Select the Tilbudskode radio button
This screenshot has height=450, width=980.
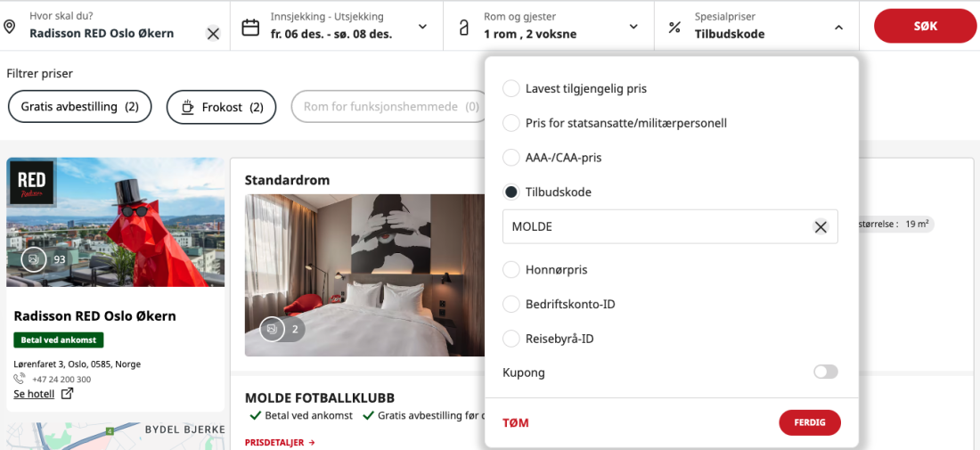point(511,192)
